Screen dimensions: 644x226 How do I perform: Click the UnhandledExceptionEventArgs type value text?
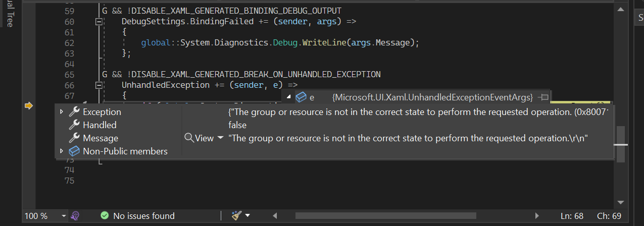[x=433, y=97]
